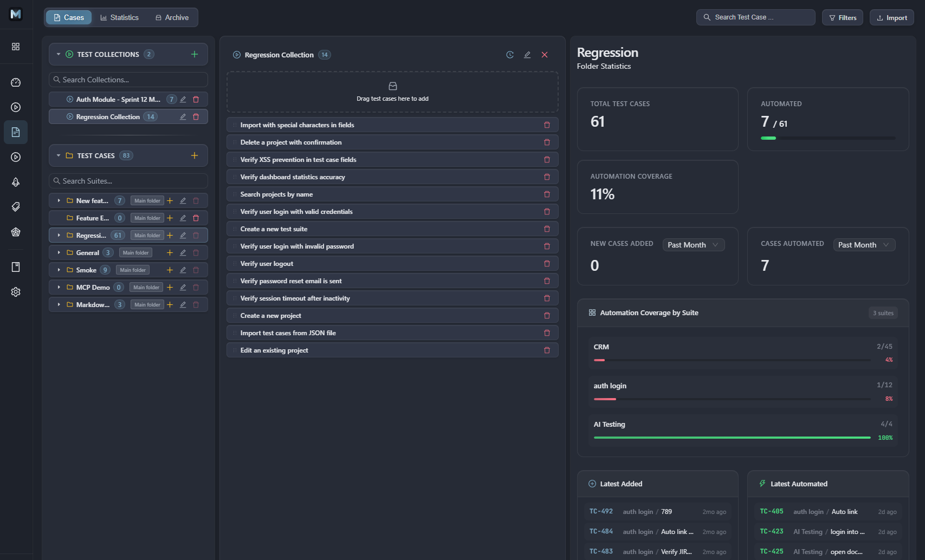Open the tag icon in left sidebar

click(16, 207)
